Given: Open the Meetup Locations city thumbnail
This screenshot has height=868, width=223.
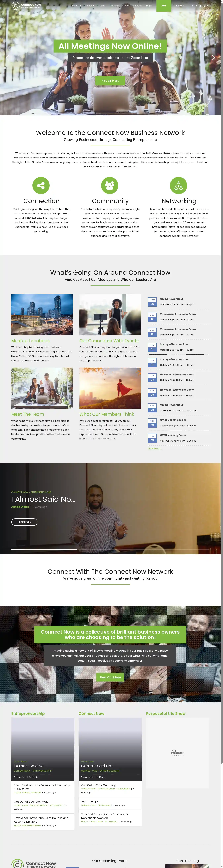Looking at the screenshot, I should (42, 314).
